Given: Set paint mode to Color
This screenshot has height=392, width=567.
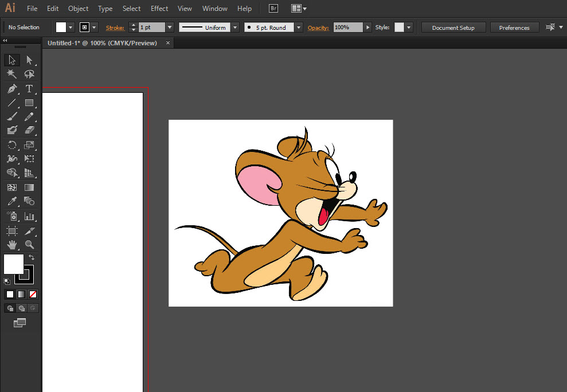Looking at the screenshot, I should 10,295.
